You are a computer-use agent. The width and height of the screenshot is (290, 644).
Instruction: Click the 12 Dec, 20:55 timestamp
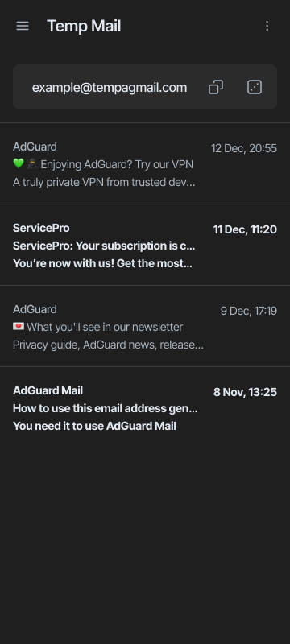244,148
